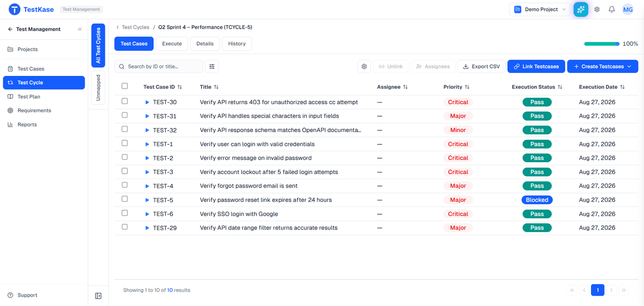Sort by Title column arrows
Screen dimensions: 644x306
pos(216,87)
